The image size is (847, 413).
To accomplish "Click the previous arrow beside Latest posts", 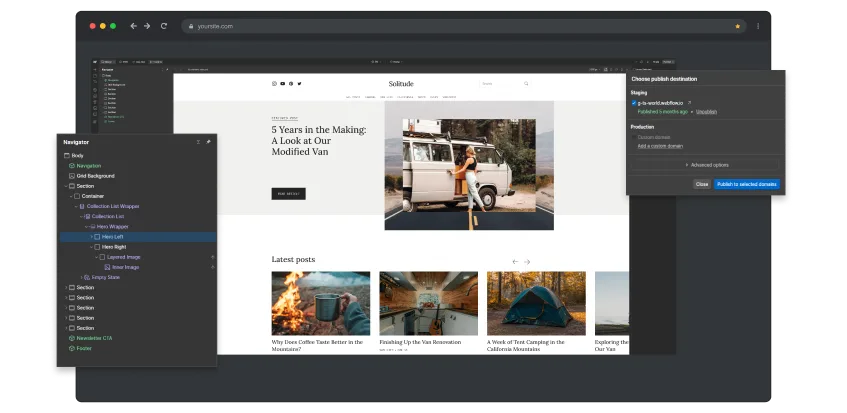I will coord(515,262).
